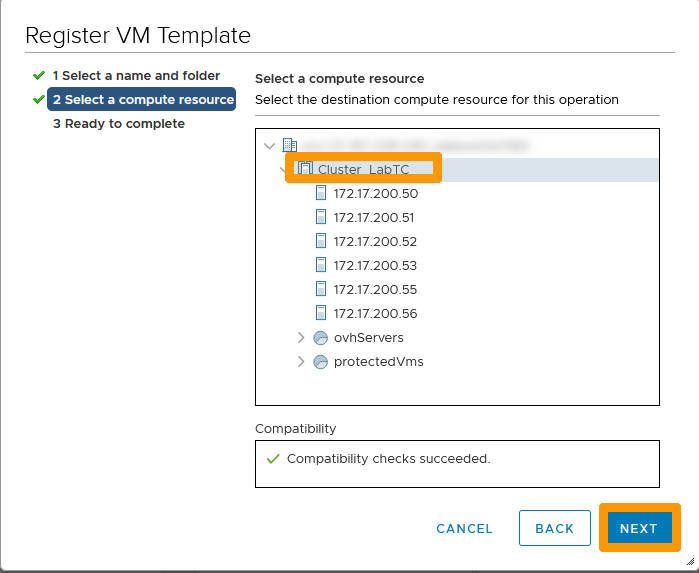Open step 2 Select a compute resource
The height and width of the screenshot is (573, 699).
tap(143, 100)
